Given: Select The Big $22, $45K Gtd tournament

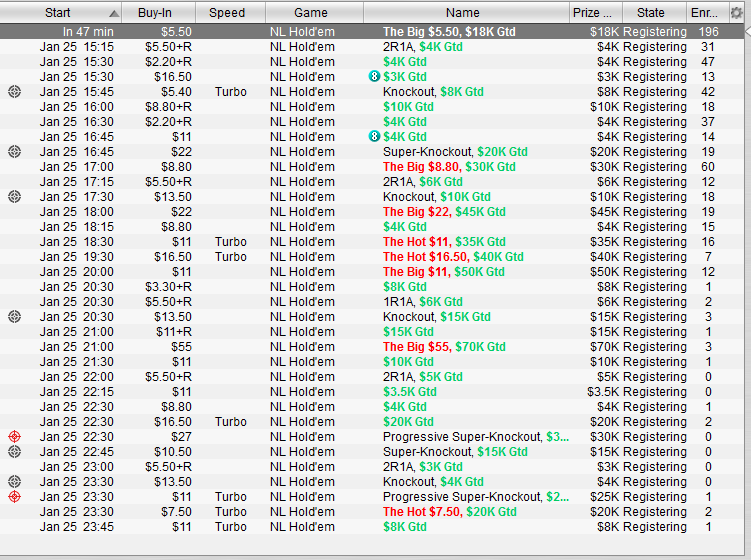Looking at the screenshot, I should tap(444, 212).
